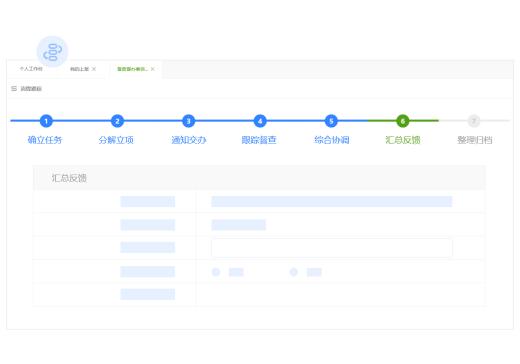Click the 确立任务 step label
520x364 pixels.
[45, 140]
